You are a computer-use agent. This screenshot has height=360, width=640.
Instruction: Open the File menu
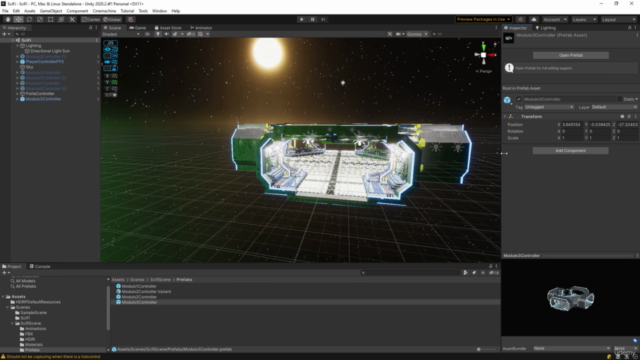(x=5, y=11)
